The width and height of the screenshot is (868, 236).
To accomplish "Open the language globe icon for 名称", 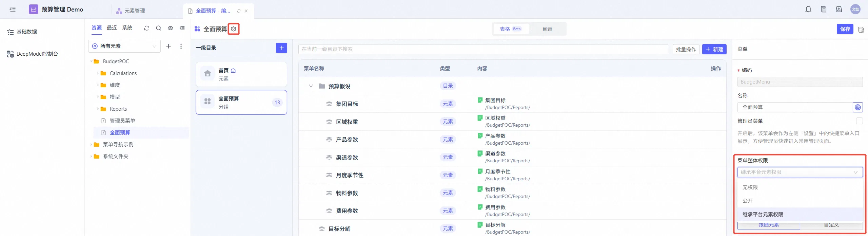I will [858, 107].
